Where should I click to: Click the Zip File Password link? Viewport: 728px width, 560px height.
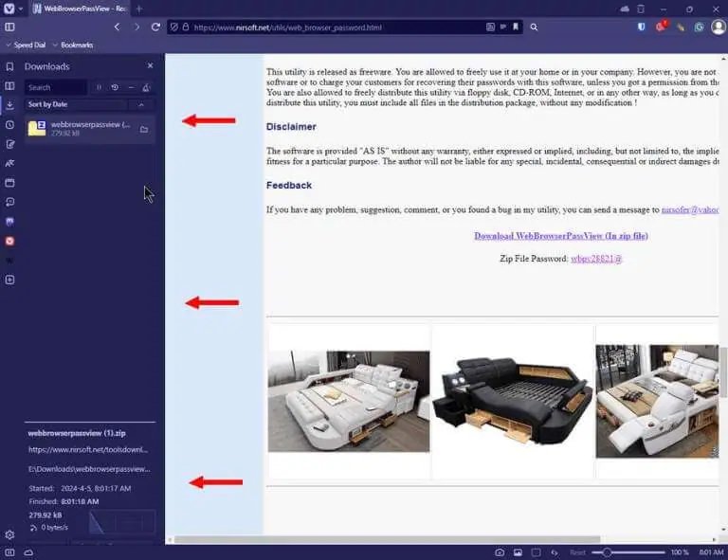click(x=596, y=259)
